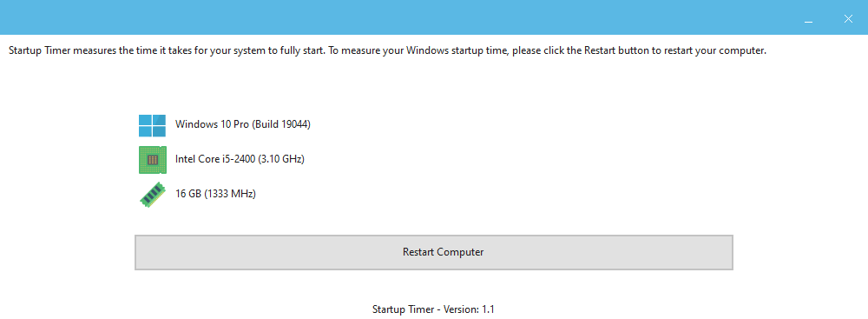Select the "Windows 10 Pro" OS name text

(213, 124)
